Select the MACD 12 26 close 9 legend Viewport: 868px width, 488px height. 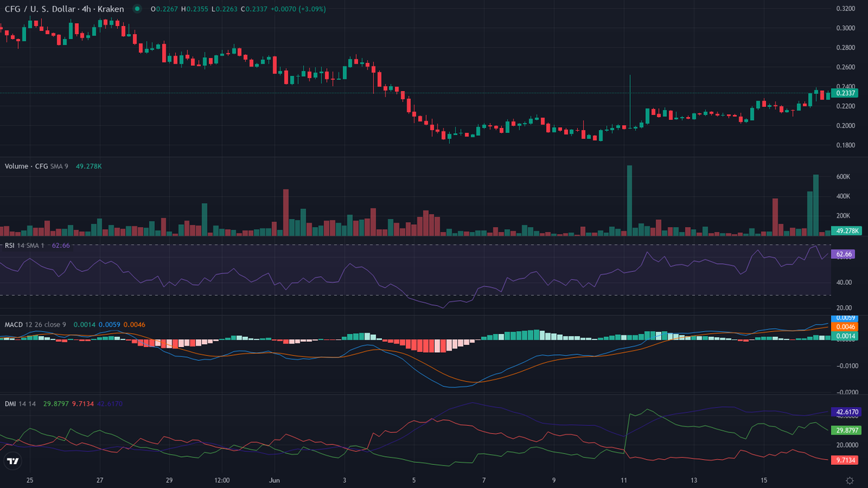[35, 325]
